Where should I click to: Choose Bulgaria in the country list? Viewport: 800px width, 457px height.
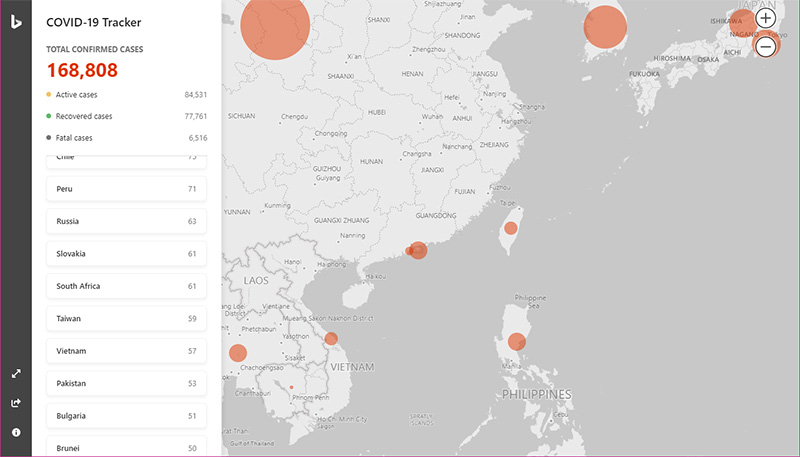tap(126, 416)
